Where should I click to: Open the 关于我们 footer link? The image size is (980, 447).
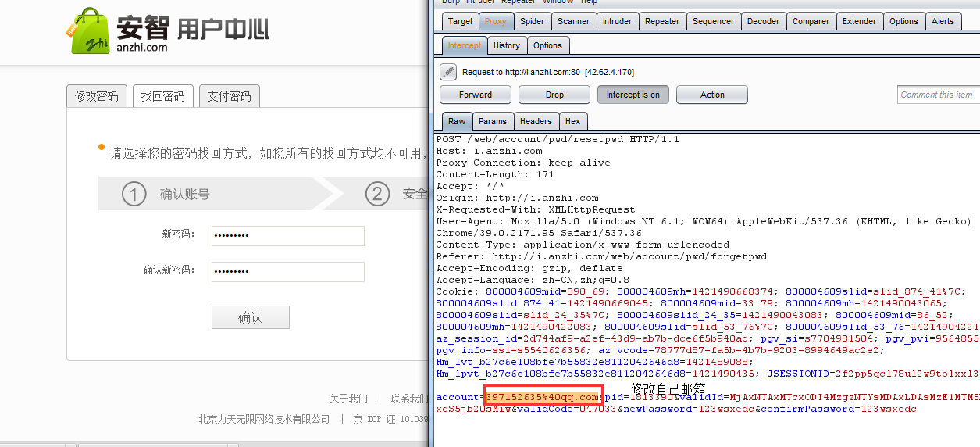coord(348,399)
